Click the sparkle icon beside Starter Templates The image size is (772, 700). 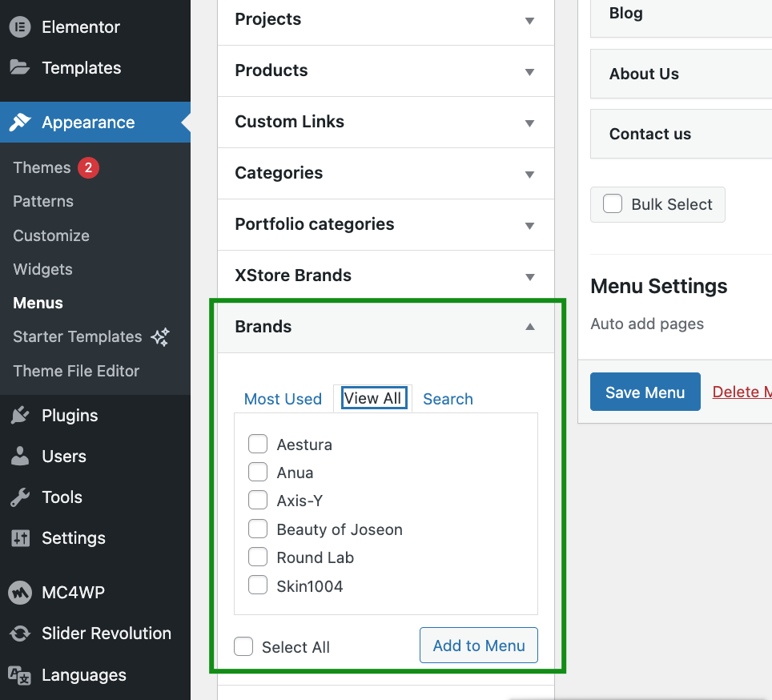tap(160, 337)
